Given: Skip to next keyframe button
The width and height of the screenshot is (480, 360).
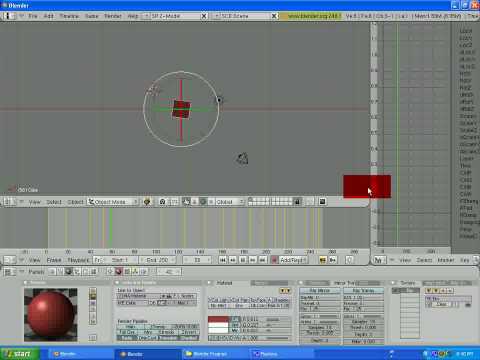Looking at the screenshot, I should pos(253,260).
